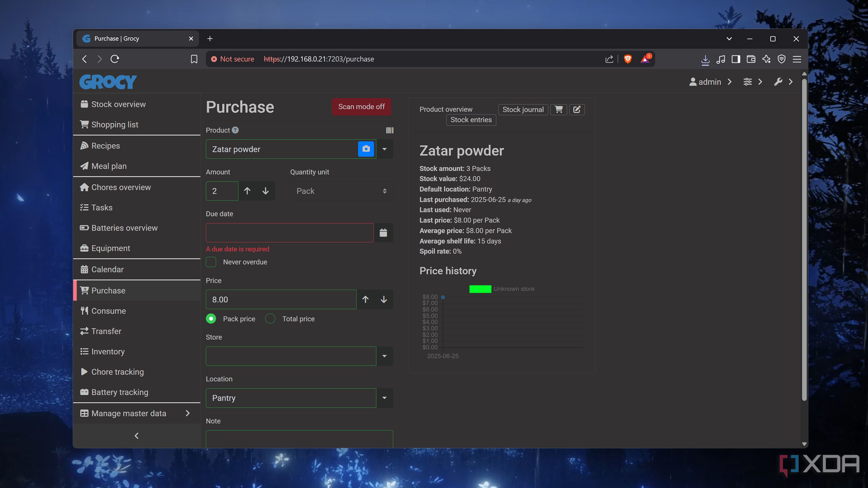Image resolution: width=868 pixels, height=488 pixels.
Task: Select the Pack price radio option
Action: [211, 319]
